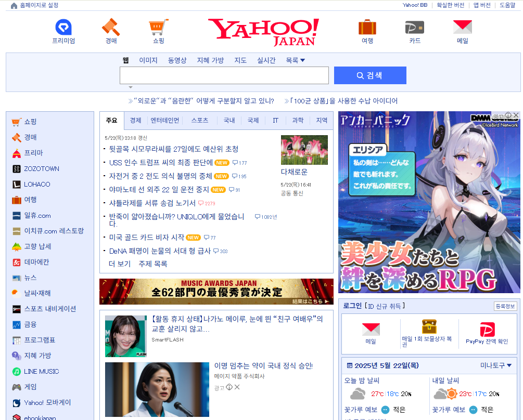Open the Yahoo! BB top link

pyautogui.click(x=415, y=5)
